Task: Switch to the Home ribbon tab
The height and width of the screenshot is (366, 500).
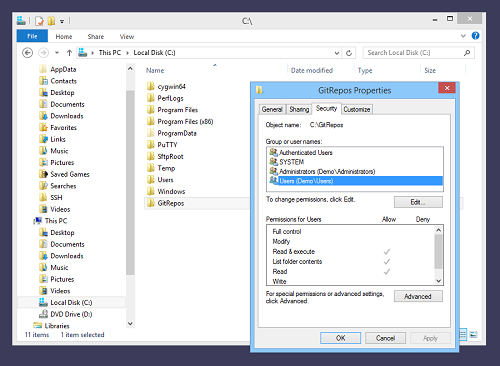Action: pos(64,36)
